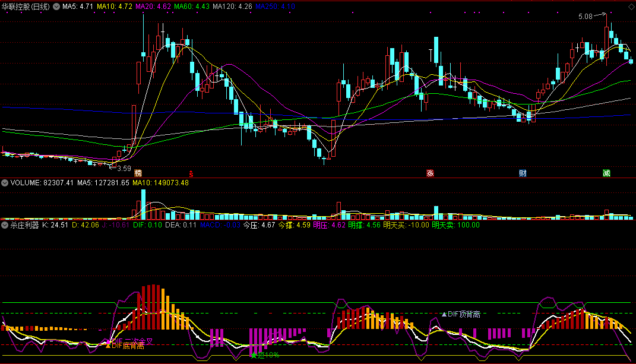The width and height of the screenshot is (636, 364).
Task: Click the DIF底背离 annotation text
Action: [128, 346]
